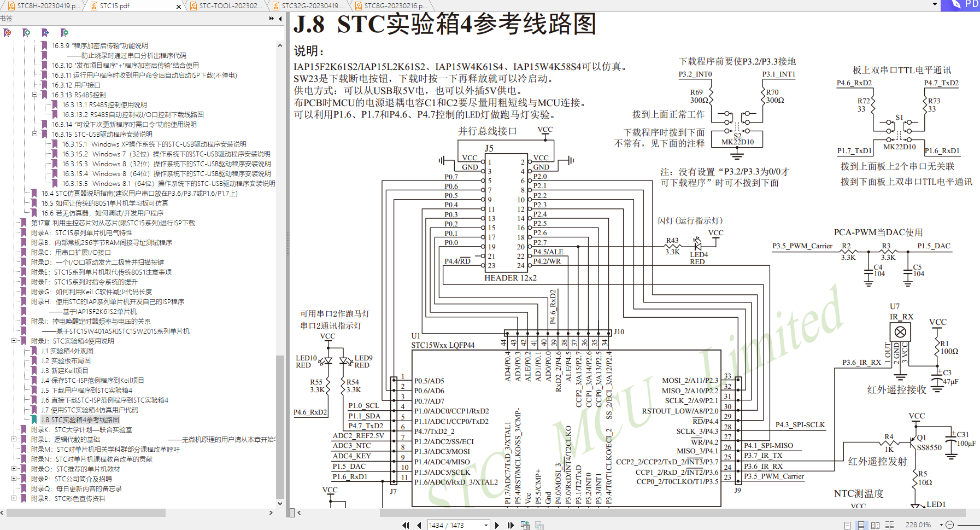This screenshot has height=530, width=980.
Task: Open bookmark J.3 新建Keil项目
Action: (64, 370)
